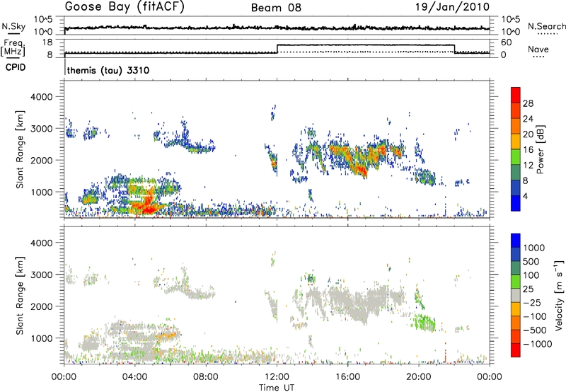Click the 'Velocity [m s-1]' colorbar label
Viewport: 566px width, 392px height.
(559, 294)
